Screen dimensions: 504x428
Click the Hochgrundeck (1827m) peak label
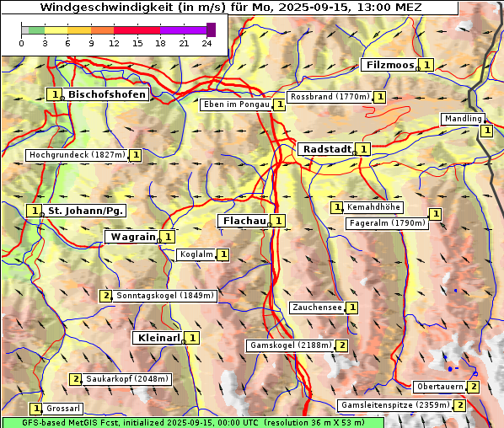pyautogui.click(x=78, y=155)
